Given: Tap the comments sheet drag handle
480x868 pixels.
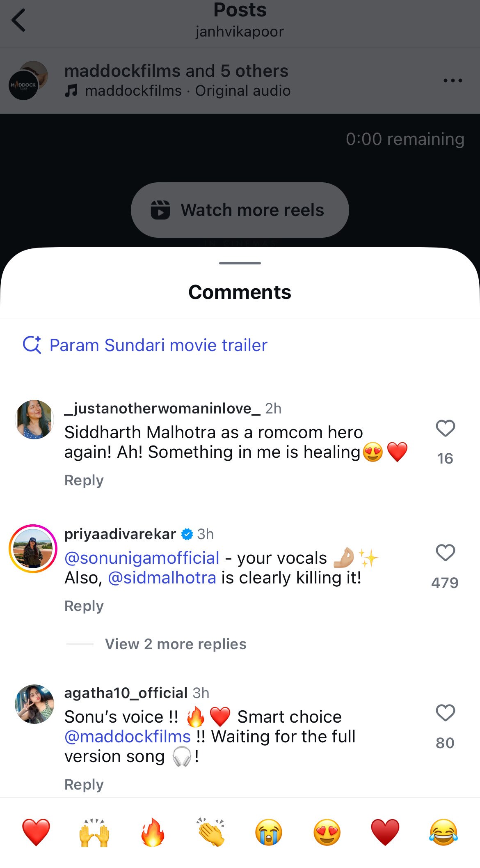Looking at the screenshot, I should pyautogui.click(x=240, y=263).
